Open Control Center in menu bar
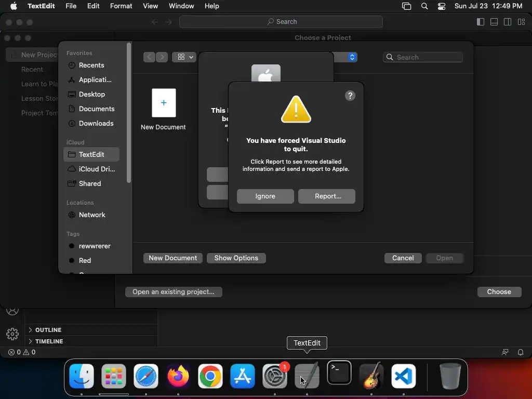The image size is (532, 399). 442,6
